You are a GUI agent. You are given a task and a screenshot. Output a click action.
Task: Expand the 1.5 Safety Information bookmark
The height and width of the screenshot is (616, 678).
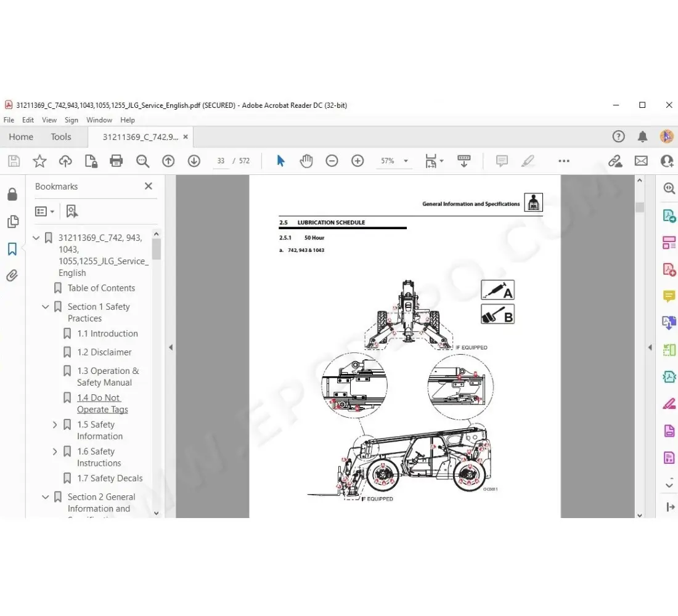pyautogui.click(x=55, y=424)
